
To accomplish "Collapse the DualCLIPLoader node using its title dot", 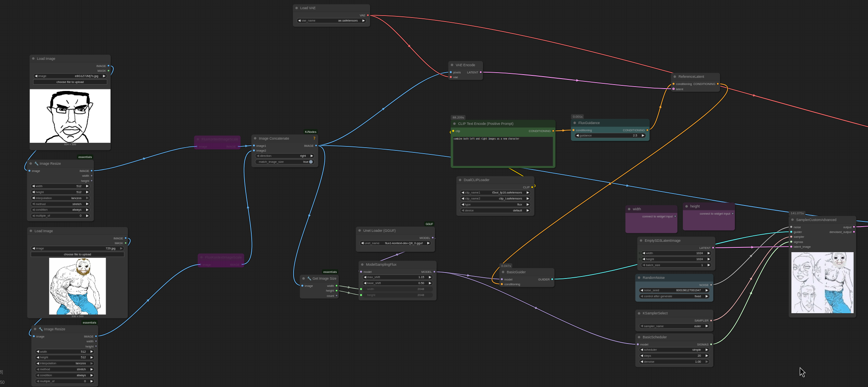I will (x=460, y=180).
